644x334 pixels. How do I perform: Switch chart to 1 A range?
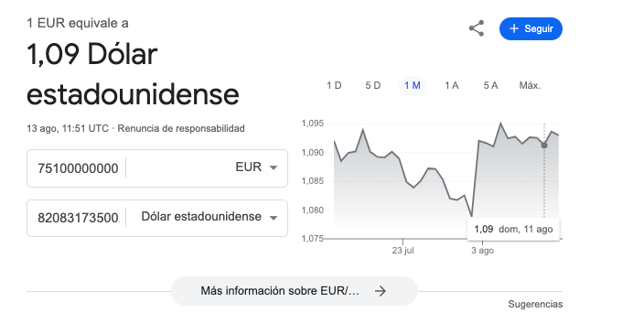click(x=451, y=85)
